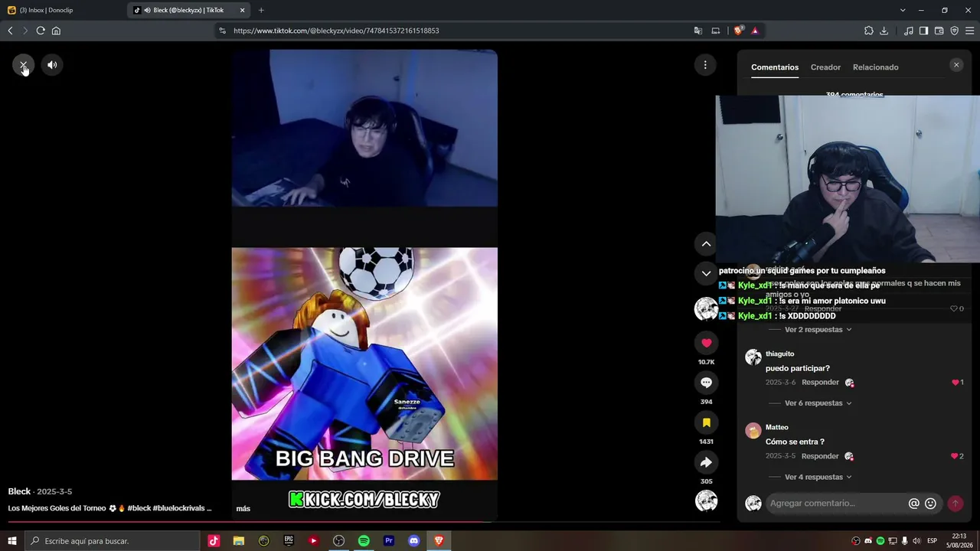This screenshot has height=551, width=980.
Task: Like Matteo's comment
Action: click(x=955, y=456)
